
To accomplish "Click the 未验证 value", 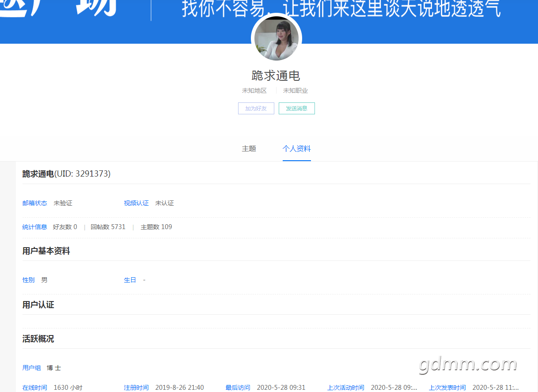I will click(63, 203).
